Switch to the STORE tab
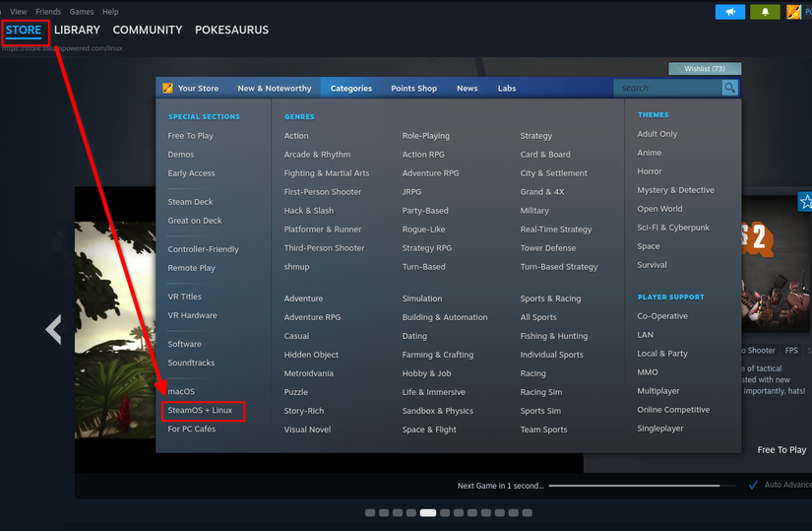The width and height of the screenshot is (812, 531). point(24,31)
